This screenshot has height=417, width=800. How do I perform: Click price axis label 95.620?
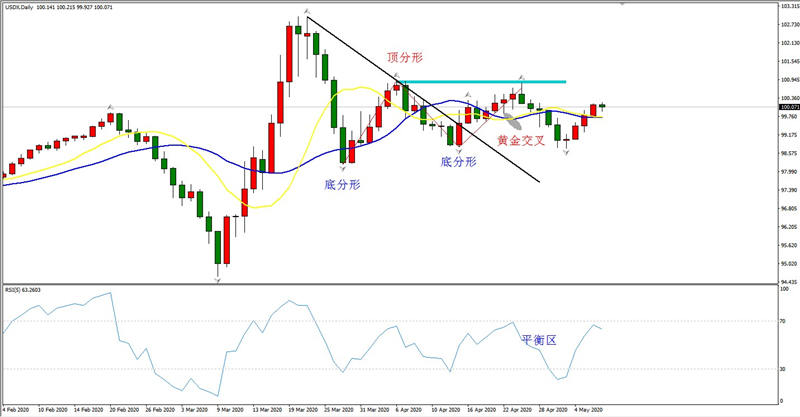click(788, 245)
